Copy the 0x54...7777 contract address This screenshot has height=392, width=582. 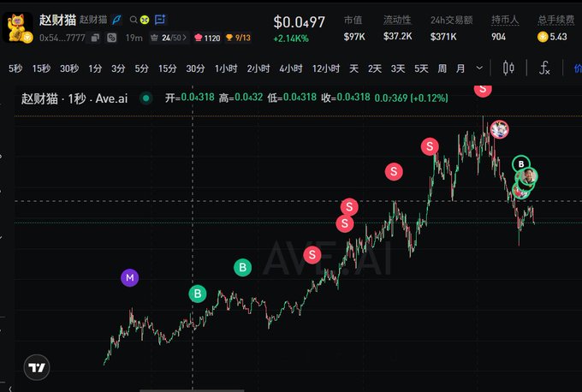(95, 38)
